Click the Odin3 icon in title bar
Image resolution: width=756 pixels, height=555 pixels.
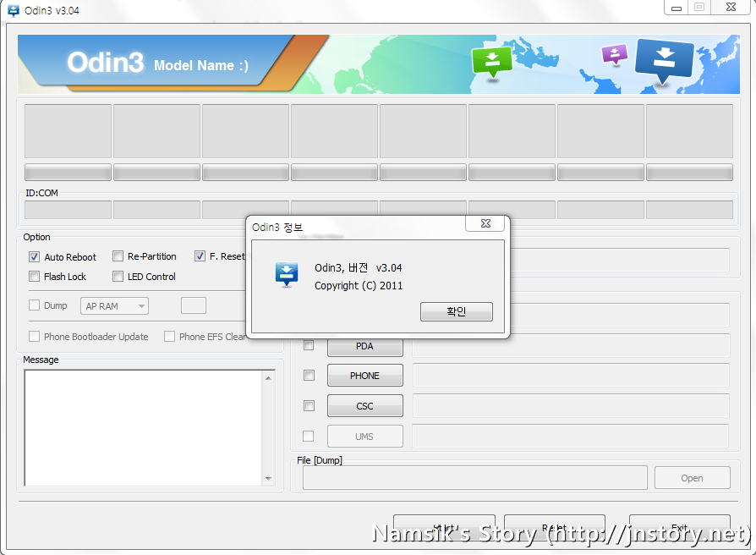point(13,8)
